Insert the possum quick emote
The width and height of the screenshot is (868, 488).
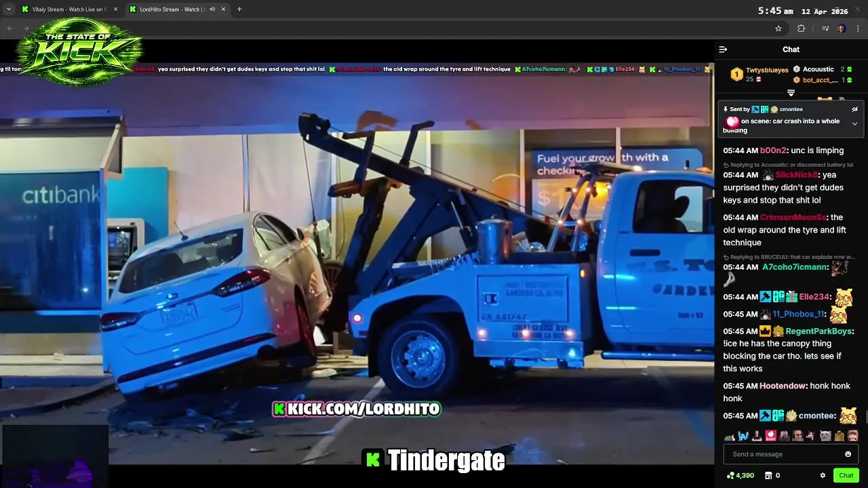812,436
